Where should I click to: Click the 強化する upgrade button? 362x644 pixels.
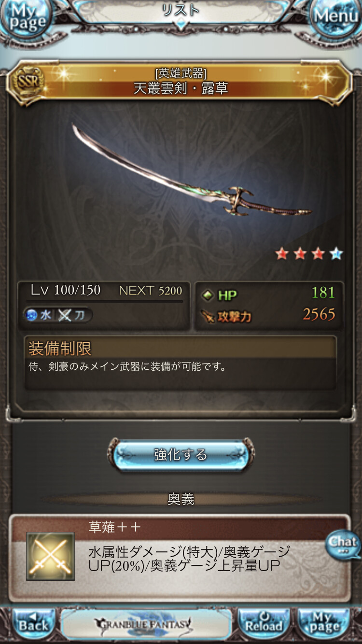coord(181,454)
